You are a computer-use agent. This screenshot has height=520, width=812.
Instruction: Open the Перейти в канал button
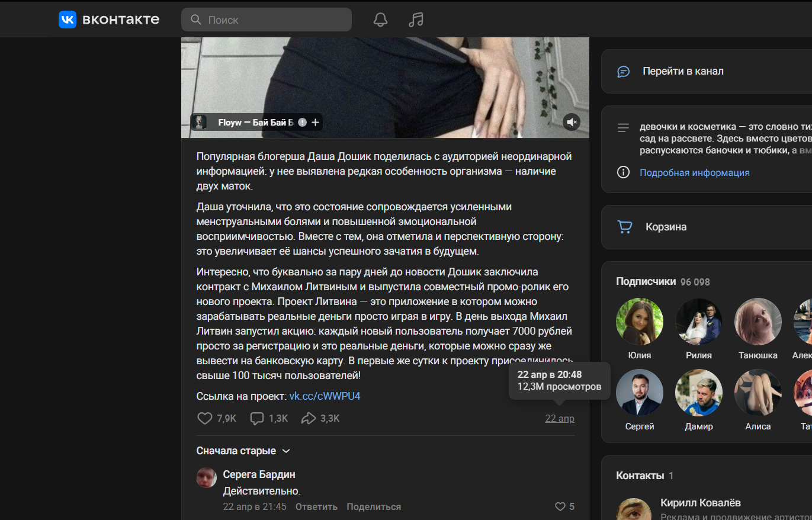pos(707,71)
